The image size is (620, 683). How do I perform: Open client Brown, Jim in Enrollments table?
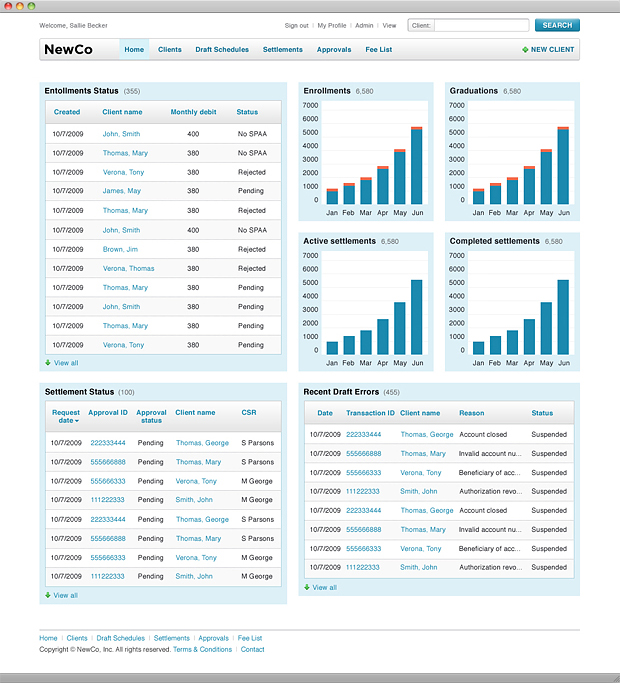[x=120, y=249]
